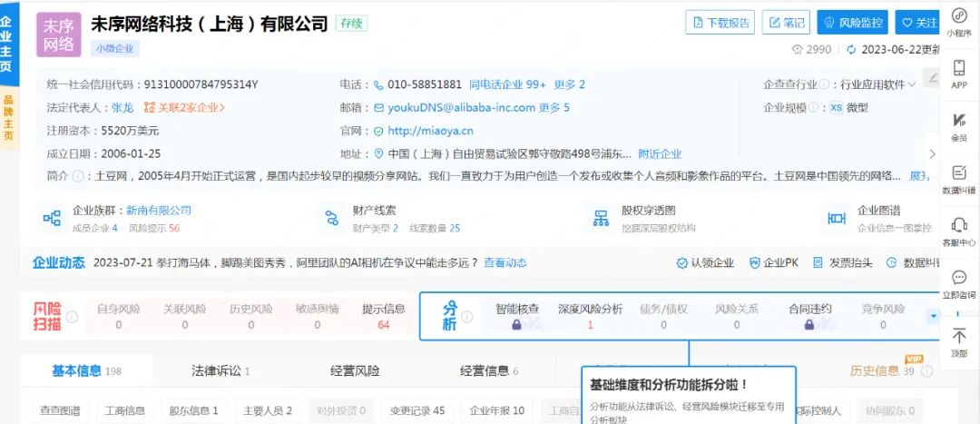Open legal representative 张龙 link
Screen dimensions: 980x424
[x=122, y=107]
